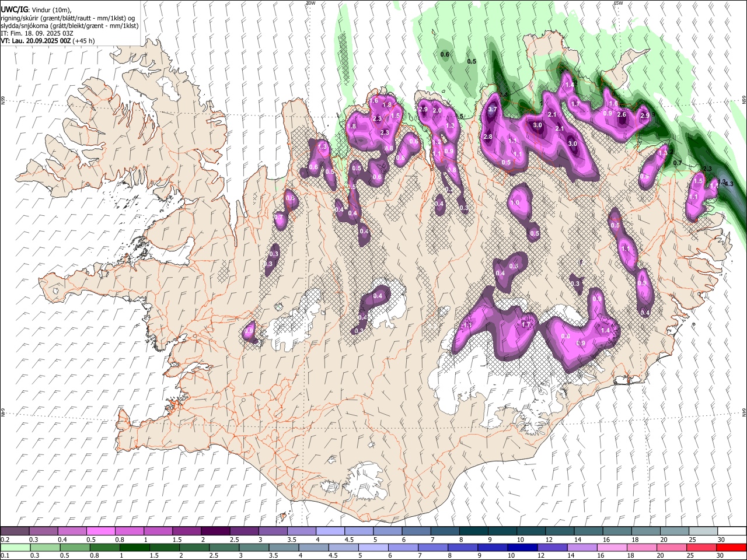Pick the lilac swatch labeled 14 in the rain scale

[x=582, y=547]
